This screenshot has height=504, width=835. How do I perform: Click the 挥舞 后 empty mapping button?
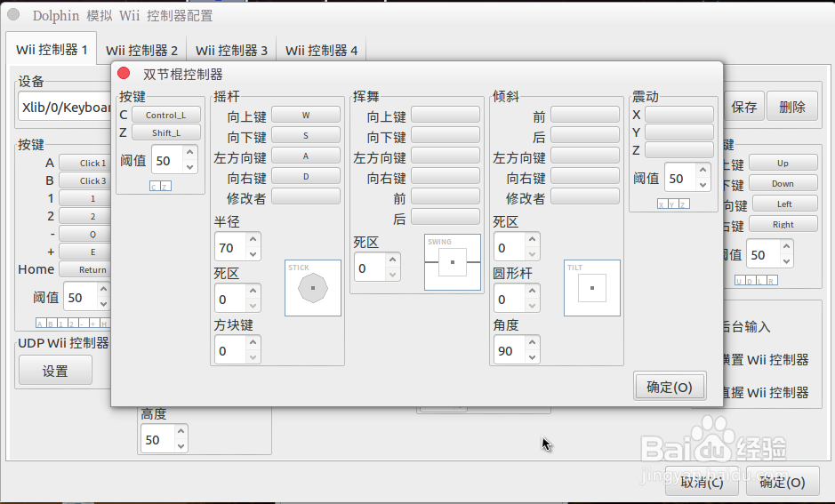(446, 217)
